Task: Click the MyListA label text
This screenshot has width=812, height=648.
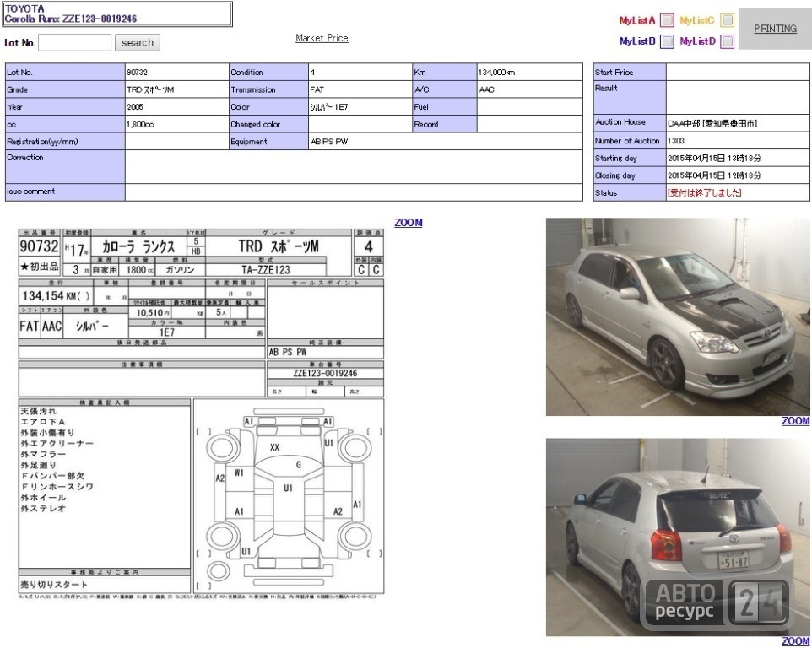Action: pos(637,20)
